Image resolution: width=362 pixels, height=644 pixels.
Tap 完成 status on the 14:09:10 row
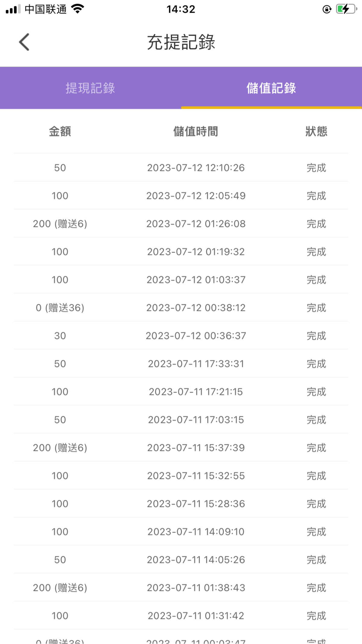point(316,532)
